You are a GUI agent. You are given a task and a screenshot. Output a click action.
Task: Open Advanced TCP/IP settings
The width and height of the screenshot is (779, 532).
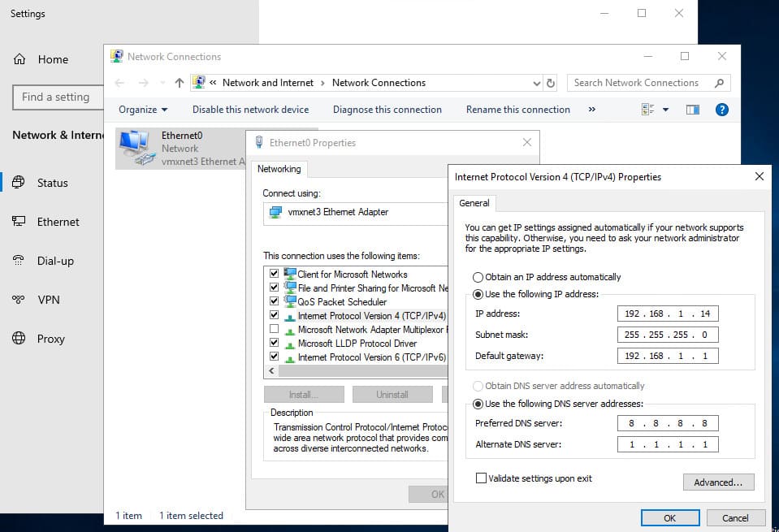pos(718,482)
